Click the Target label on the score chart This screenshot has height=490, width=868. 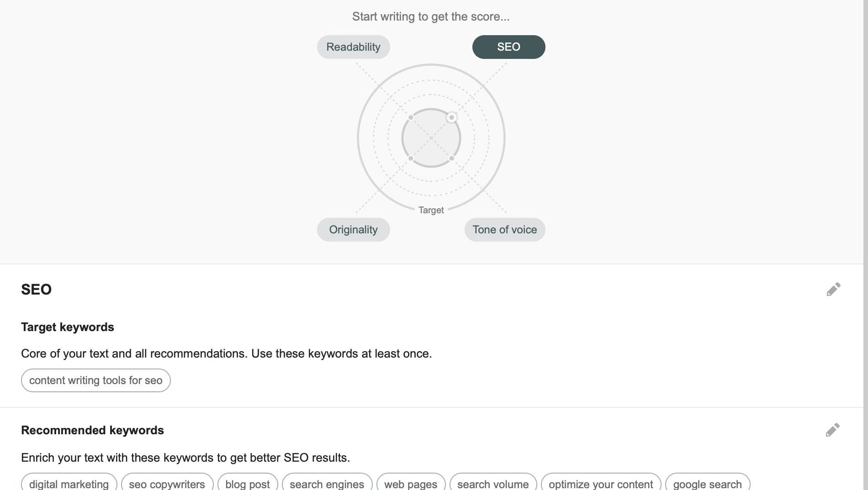(431, 210)
